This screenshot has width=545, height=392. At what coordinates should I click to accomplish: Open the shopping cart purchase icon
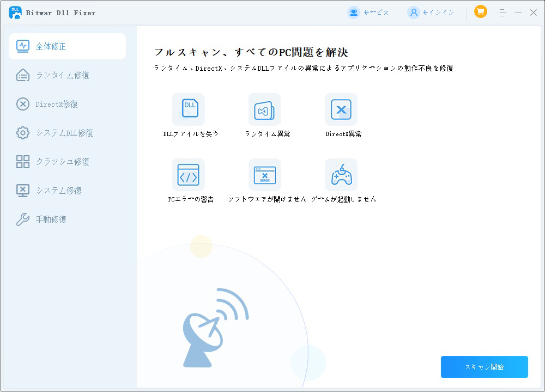(480, 12)
